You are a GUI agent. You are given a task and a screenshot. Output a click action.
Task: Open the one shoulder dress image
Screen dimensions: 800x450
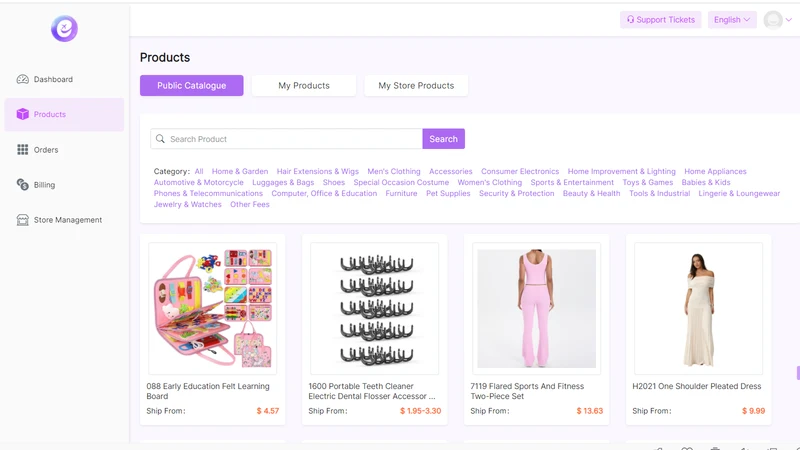coord(698,308)
